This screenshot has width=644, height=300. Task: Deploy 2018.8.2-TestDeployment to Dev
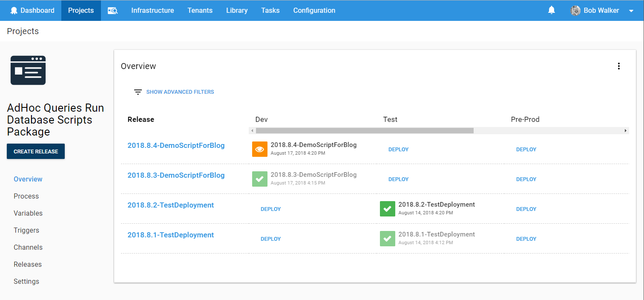click(x=270, y=209)
